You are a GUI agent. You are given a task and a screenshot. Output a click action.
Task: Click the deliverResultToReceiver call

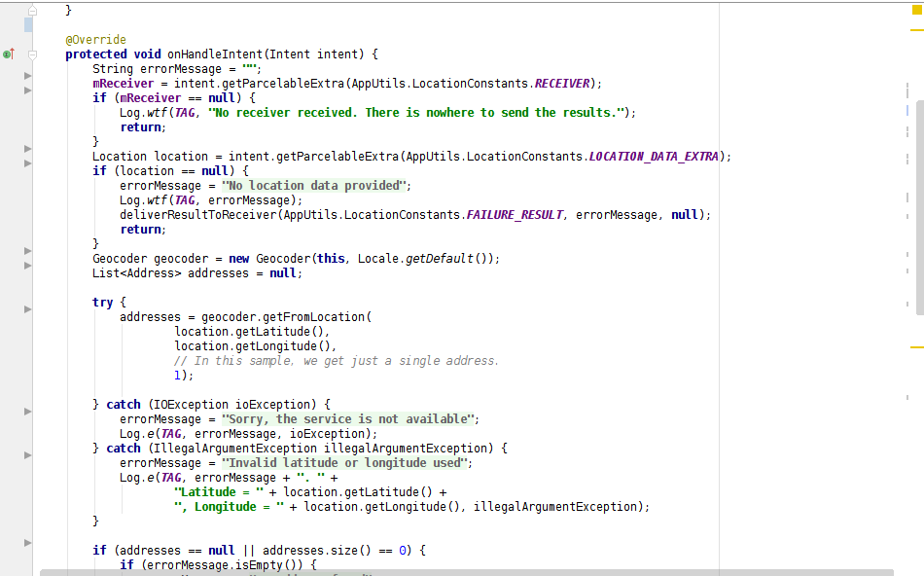pyautogui.click(x=198, y=215)
